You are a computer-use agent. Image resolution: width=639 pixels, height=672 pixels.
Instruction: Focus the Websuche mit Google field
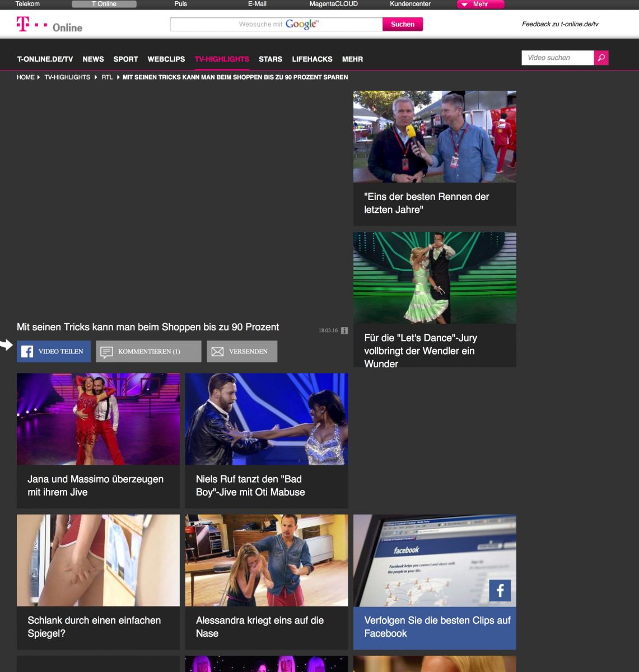[276, 24]
